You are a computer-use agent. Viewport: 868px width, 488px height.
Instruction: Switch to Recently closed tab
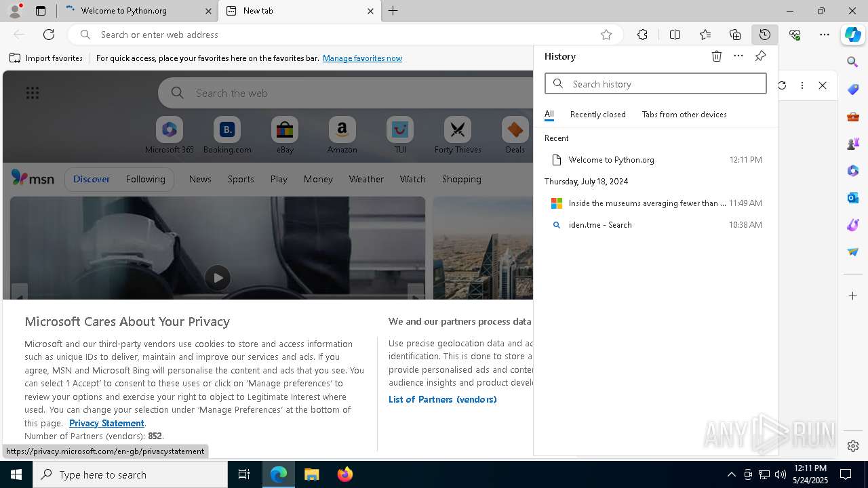tap(597, 115)
